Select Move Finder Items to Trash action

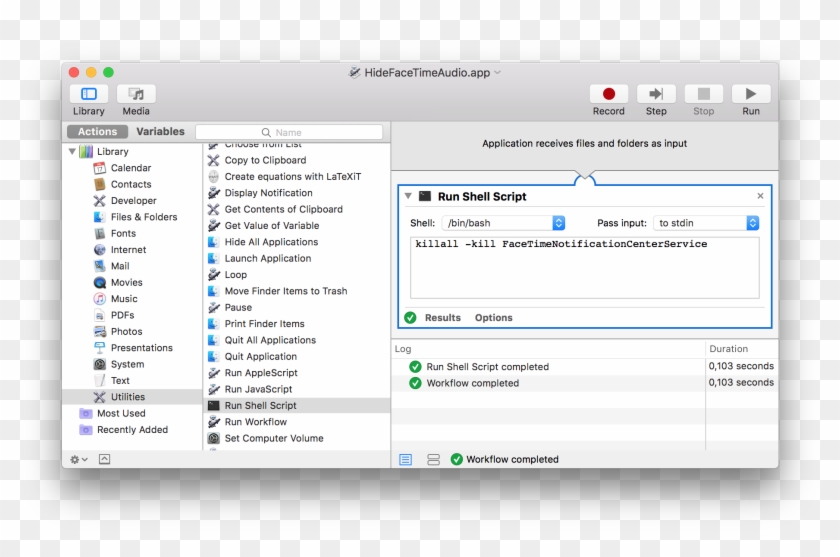pyautogui.click(x=297, y=291)
